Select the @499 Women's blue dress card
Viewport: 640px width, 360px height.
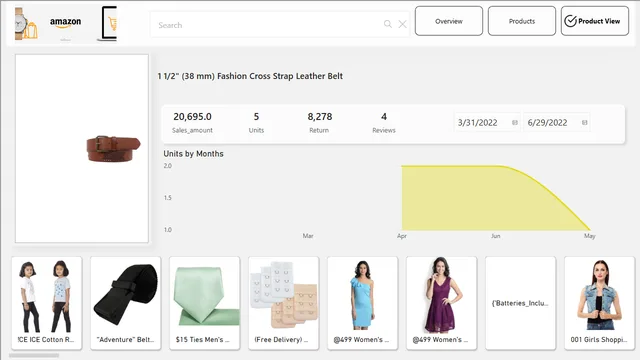pos(362,303)
